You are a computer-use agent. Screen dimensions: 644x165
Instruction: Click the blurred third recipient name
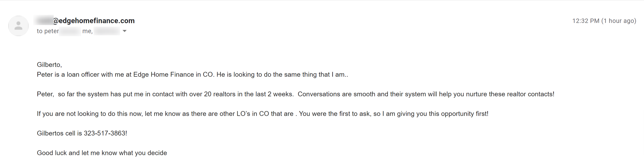pos(107,31)
